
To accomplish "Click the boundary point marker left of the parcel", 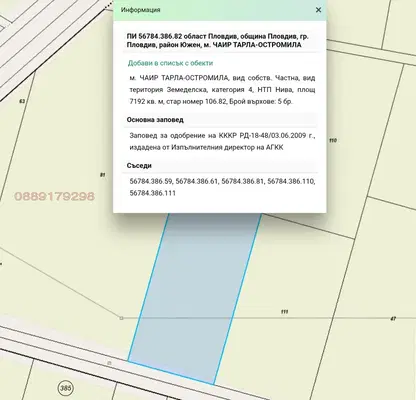I will pos(121,318).
